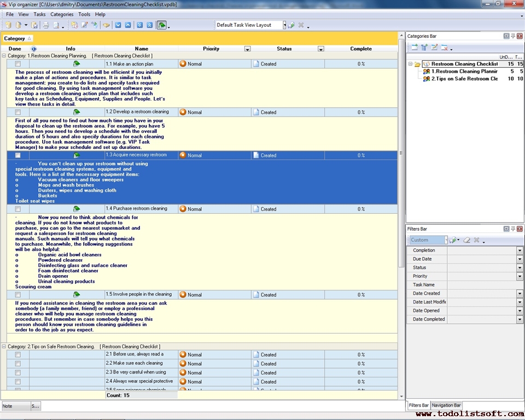
Task: Open the Default Task View Layout dropdown
Action: click(284, 25)
